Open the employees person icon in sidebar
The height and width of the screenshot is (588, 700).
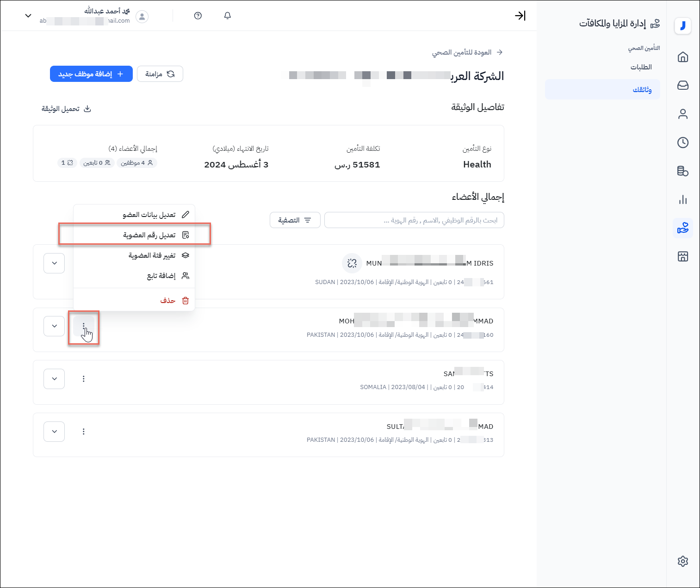[x=682, y=114]
